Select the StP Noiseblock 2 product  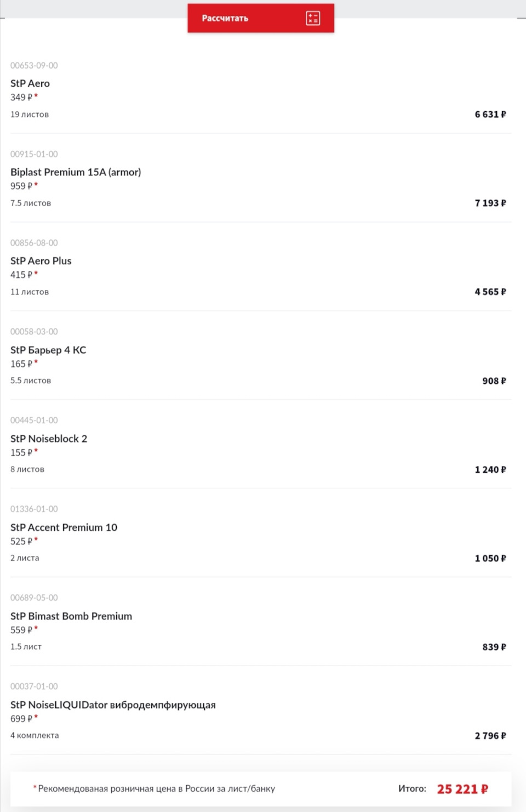[x=49, y=439]
